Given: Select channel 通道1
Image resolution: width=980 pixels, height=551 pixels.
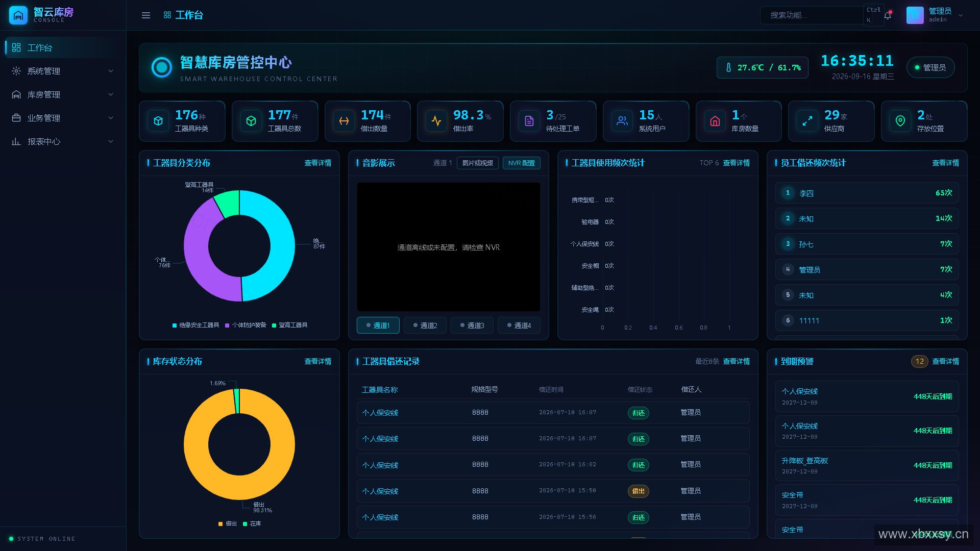Looking at the screenshot, I should pos(378,325).
